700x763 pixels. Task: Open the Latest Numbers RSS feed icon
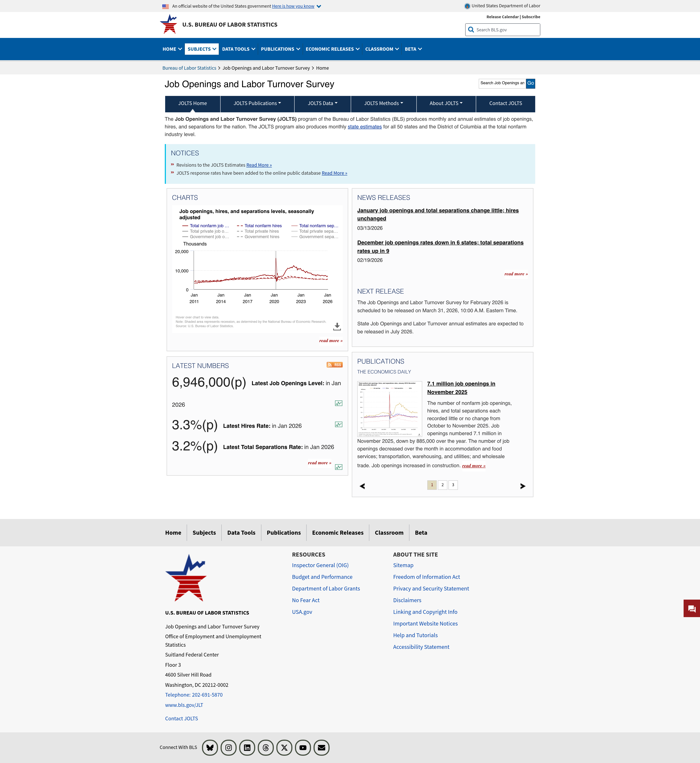click(x=335, y=365)
